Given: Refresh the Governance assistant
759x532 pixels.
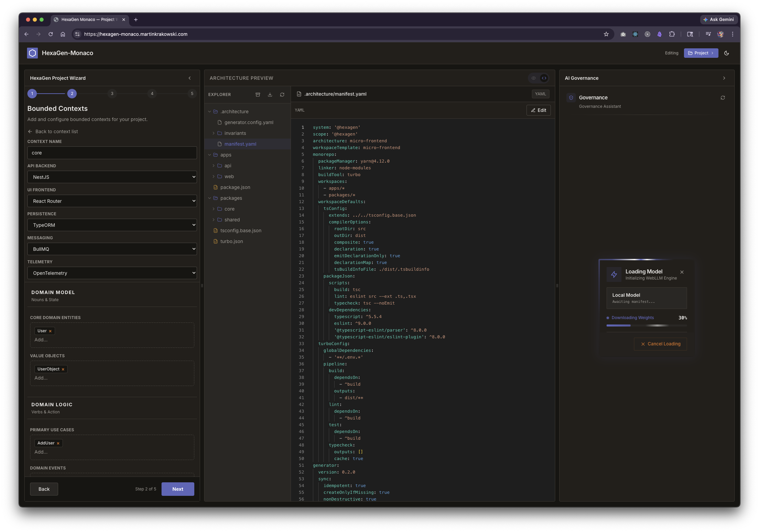Looking at the screenshot, I should (x=723, y=98).
